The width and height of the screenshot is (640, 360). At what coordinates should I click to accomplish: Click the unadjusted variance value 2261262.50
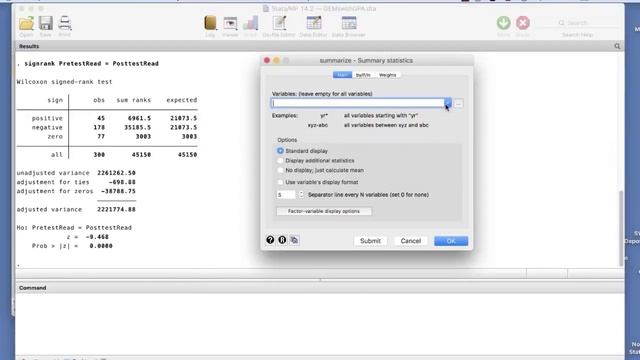116,173
